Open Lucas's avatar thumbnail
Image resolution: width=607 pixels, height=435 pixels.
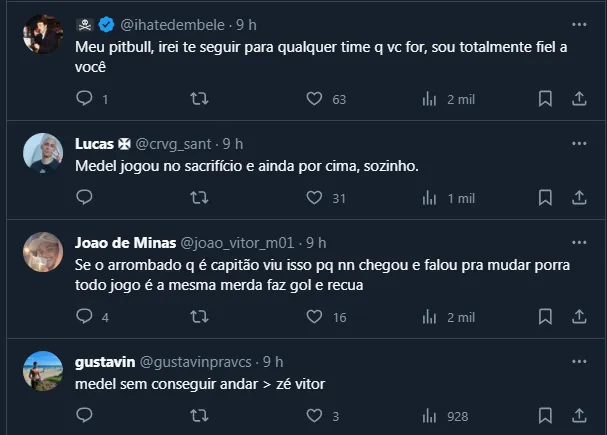coord(43,153)
